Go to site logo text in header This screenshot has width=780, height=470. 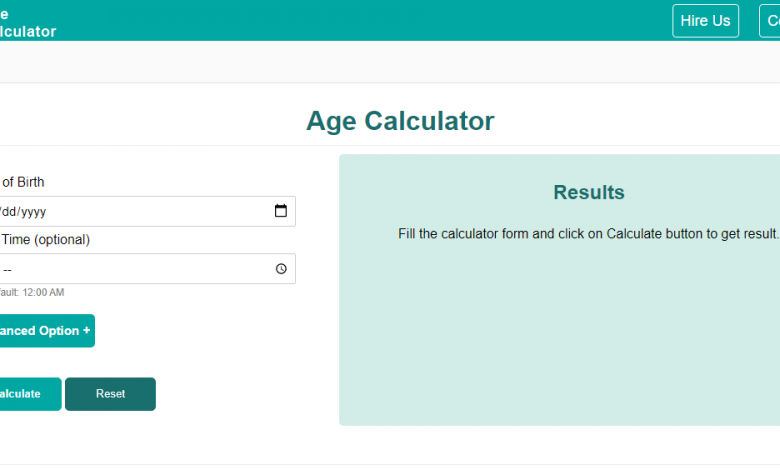(28, 23)
